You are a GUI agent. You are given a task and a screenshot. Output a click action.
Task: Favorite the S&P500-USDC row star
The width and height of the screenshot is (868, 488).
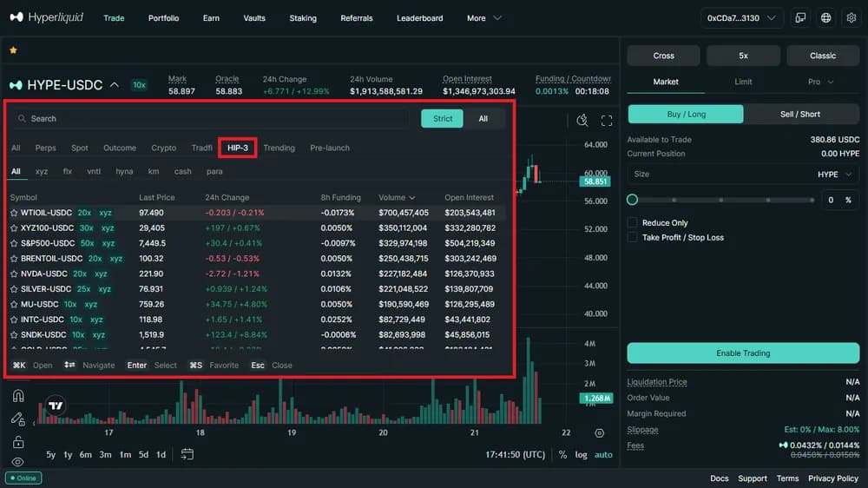[14, 243]
